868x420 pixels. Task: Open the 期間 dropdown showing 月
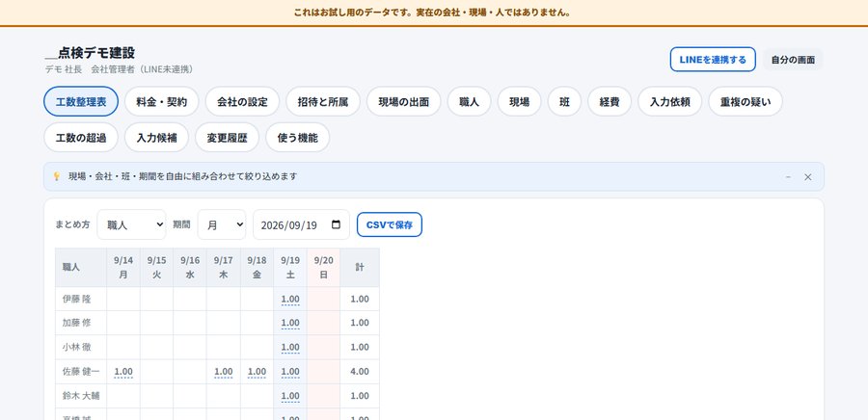click(222, 224)
